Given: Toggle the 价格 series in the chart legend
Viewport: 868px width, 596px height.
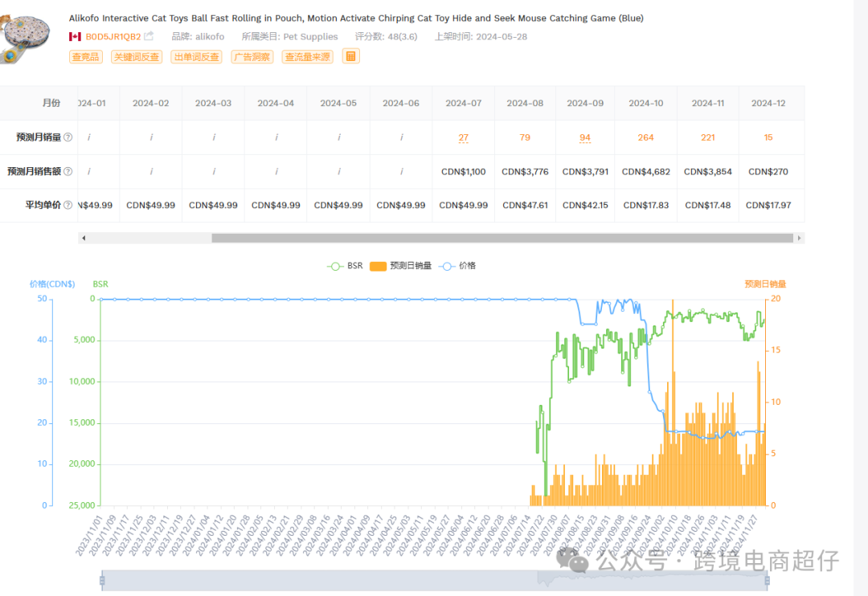Looking at the screenshot, I should (x=457, y=266).
